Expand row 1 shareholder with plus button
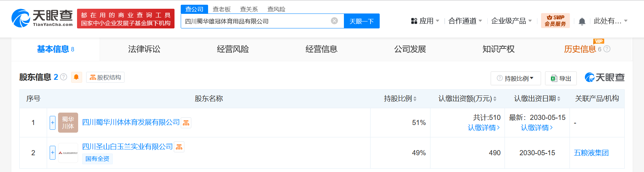The width and height of the screenshot is (644, 172). click(53, 123)
